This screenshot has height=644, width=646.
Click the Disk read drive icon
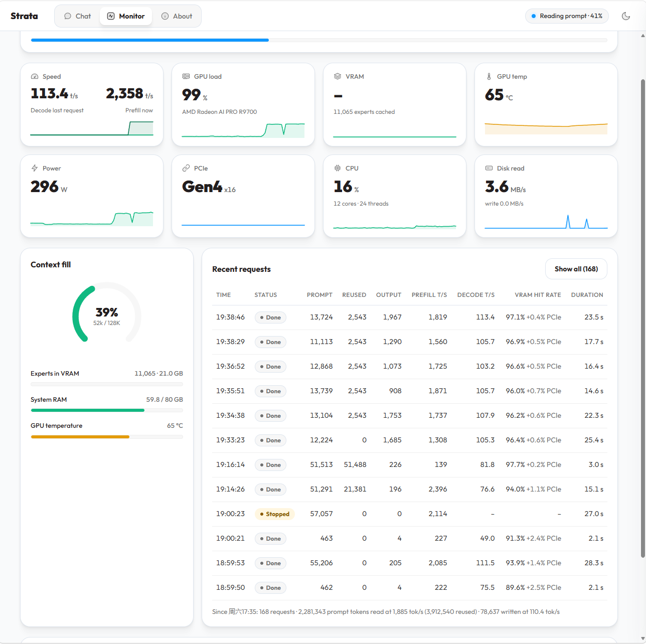(x=489, y=169)
